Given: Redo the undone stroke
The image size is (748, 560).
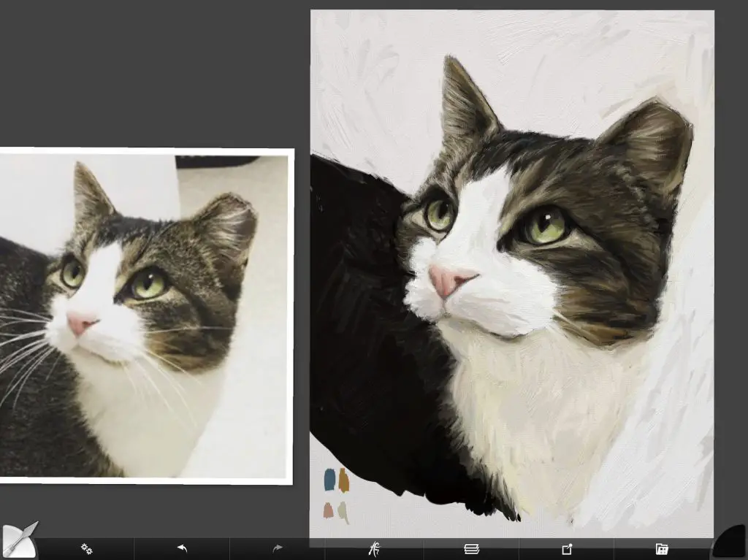Looking at the screenshot, I should point(277,548).
